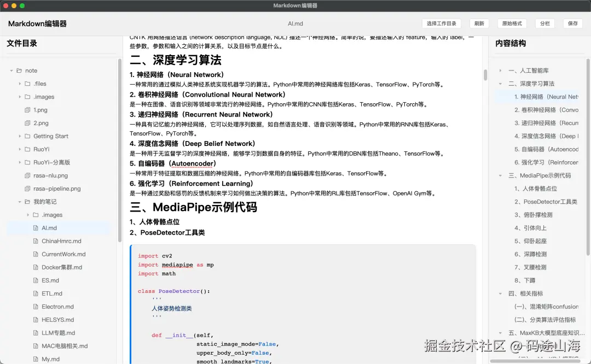
Task: Switch to 原始格式 view
Action: [x=512, y=24]
